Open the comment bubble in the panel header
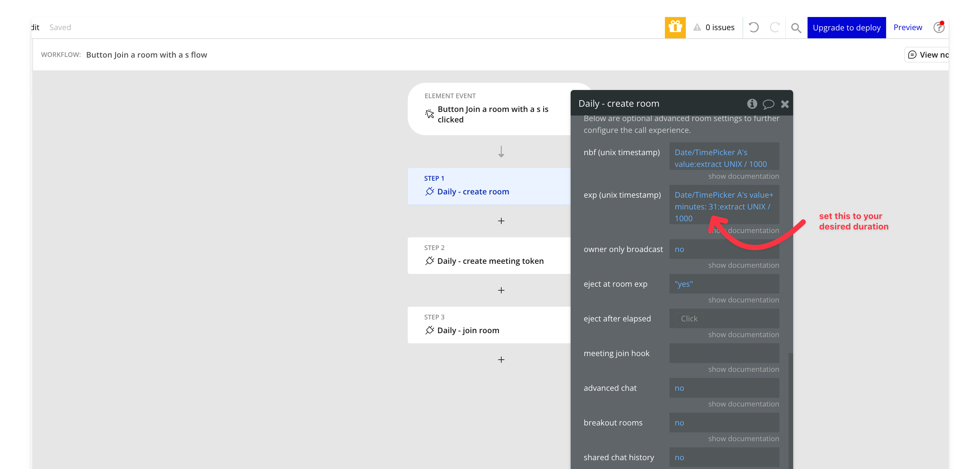Screen dimensions: 980x469 (x=768, y=104)
